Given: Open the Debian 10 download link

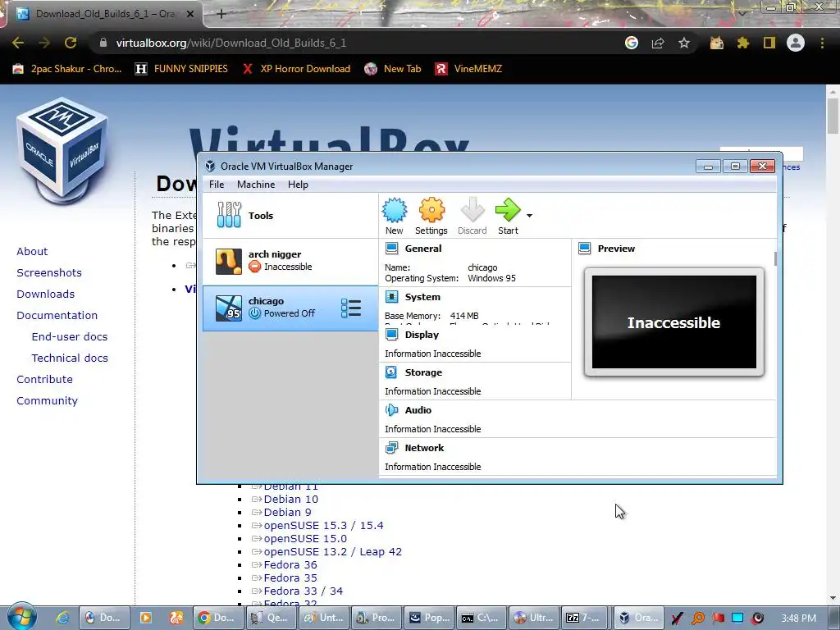Looking at the screenshot, I should (x=291, y=500).
